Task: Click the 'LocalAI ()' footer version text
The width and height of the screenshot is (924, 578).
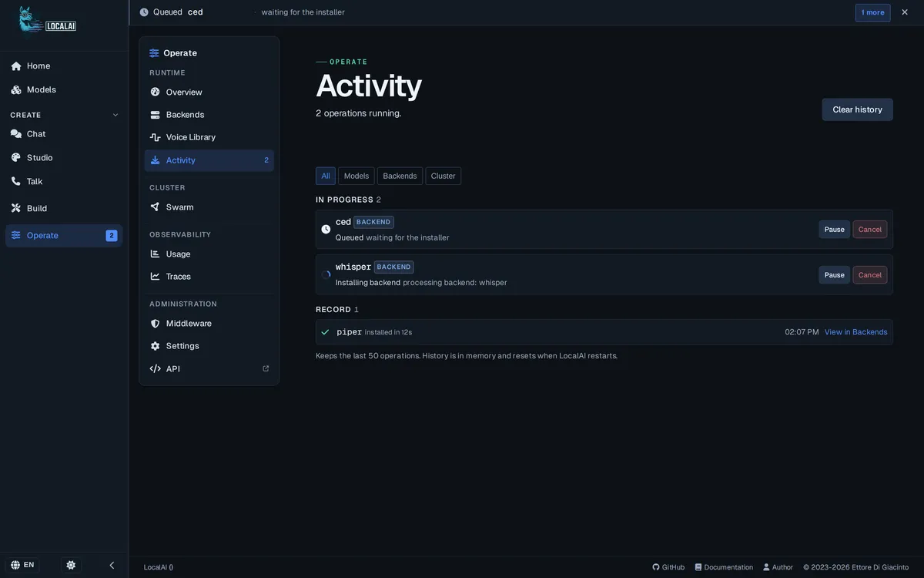Action: (x=159, y=567)
